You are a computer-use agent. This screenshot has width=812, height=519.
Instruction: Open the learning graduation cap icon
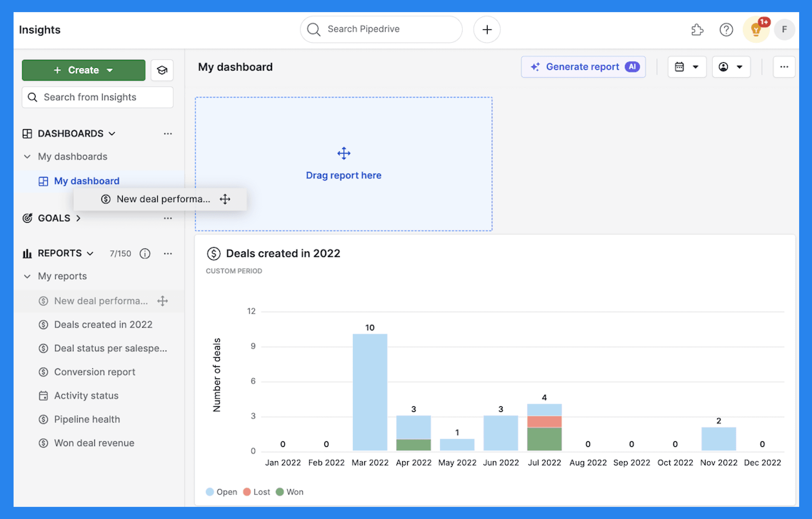(x=162, y=70)
